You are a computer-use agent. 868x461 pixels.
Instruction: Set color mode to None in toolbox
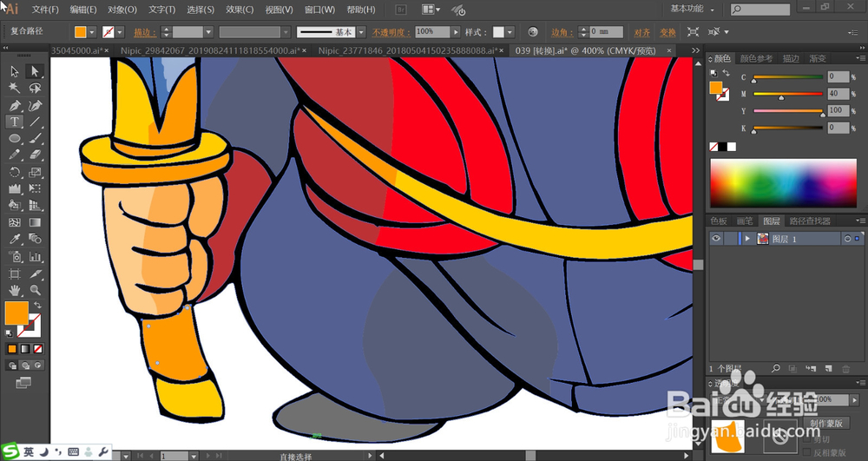click(x=38, y=349)
